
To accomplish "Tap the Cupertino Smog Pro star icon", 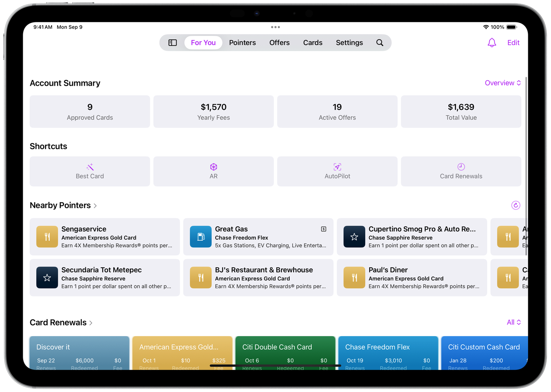I will pyautogui.click(x=354, y=237).
